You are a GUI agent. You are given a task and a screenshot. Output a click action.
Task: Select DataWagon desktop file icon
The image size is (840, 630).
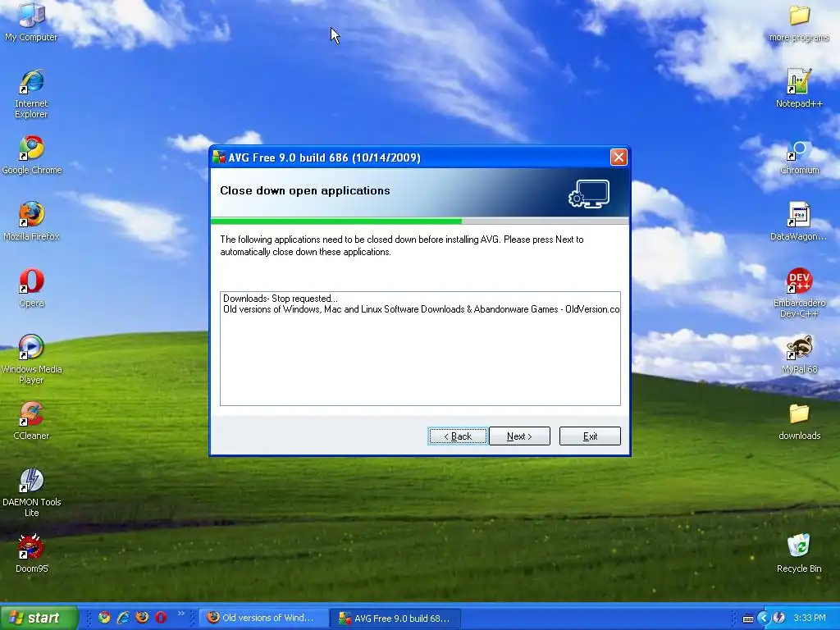(x=799, y=221)
